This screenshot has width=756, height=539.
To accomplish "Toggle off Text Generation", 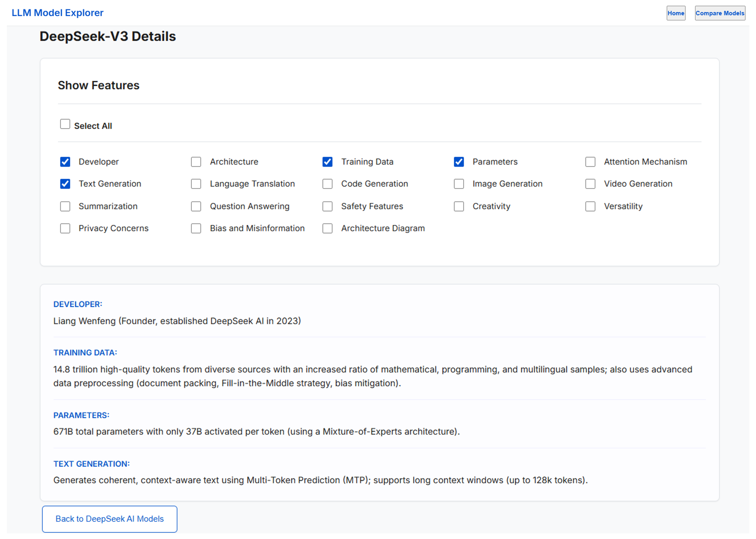I will tap(65, 184).
